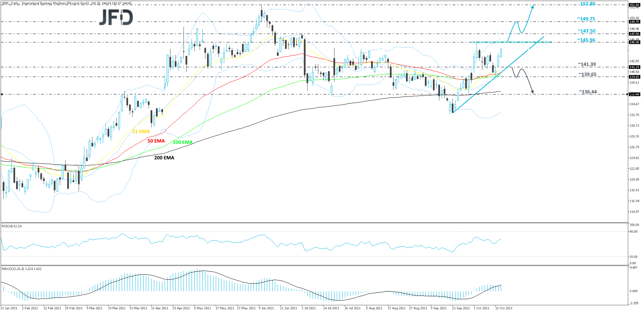Click the 118.91 price axis value
Screen dimensions: 644x312
[x=635, y=190]
